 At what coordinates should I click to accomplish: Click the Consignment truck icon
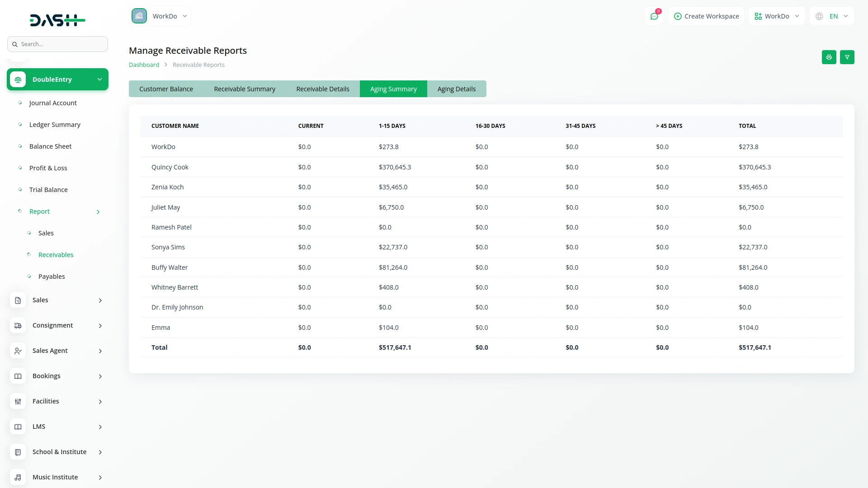click(x=18, y=325)
